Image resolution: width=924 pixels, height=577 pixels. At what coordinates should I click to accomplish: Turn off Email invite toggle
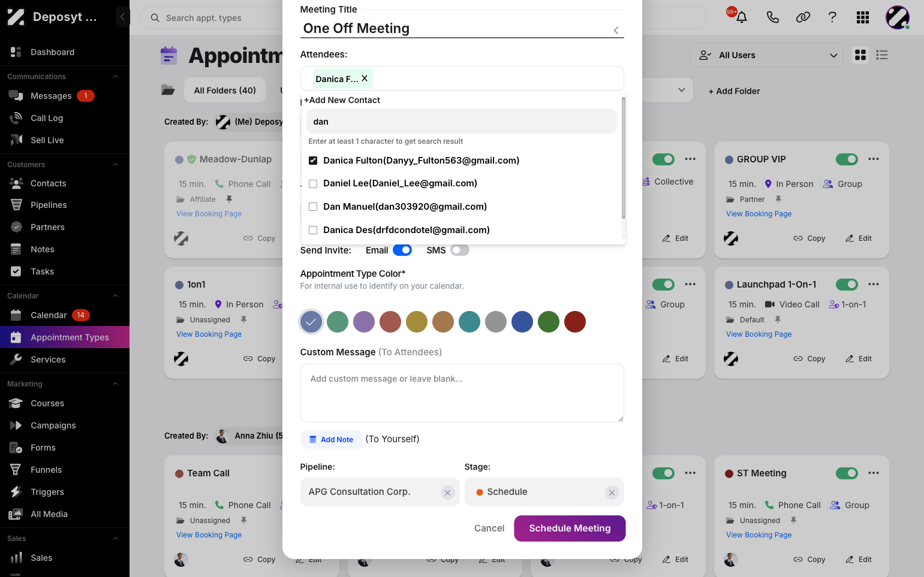point(402,250)
